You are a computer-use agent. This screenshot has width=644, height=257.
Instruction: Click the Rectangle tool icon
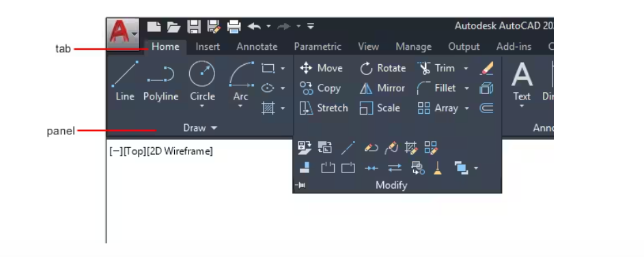pos(268,68)
